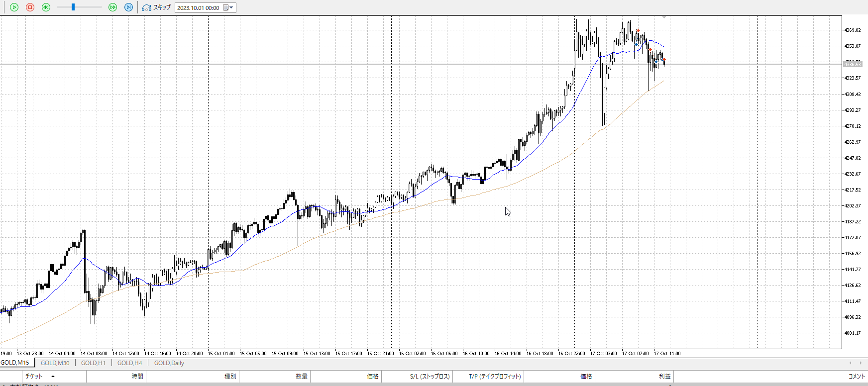Screen dimensions: 868x386
Task: Sort by the チケット column header
Action: pos(34,377)
